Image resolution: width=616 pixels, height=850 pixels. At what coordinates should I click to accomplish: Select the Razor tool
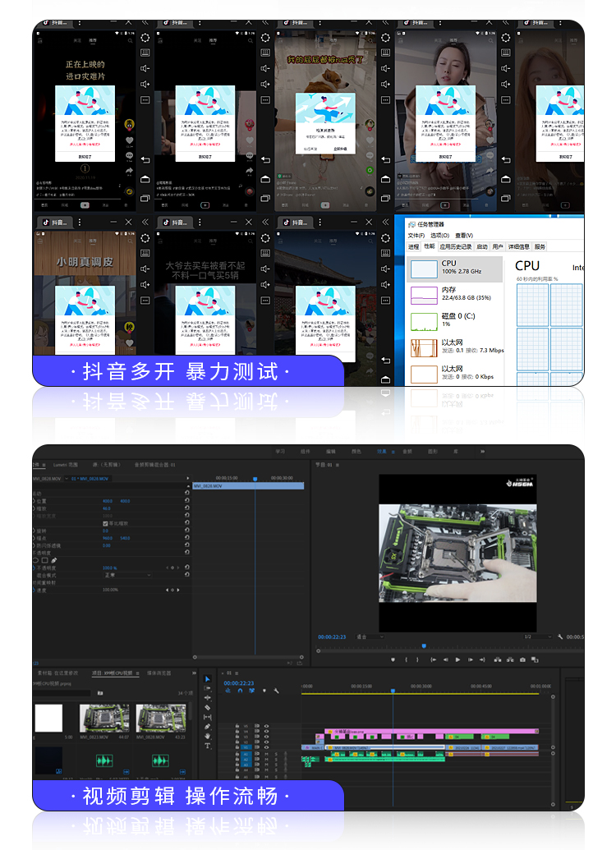[x=207, y=707]
